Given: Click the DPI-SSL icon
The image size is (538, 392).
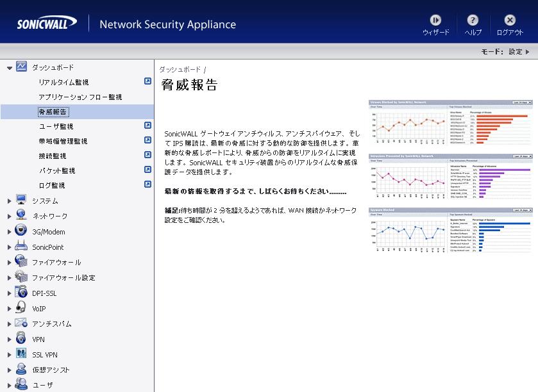Looking at the screenshot, I should tap(21, 292).
